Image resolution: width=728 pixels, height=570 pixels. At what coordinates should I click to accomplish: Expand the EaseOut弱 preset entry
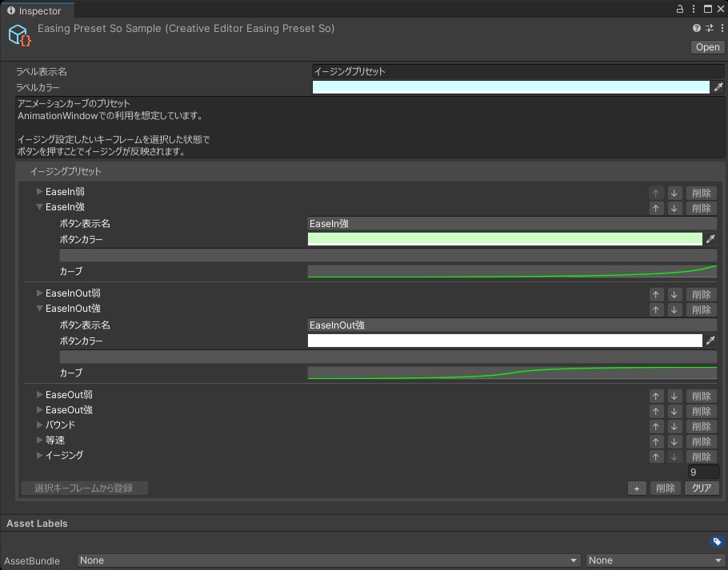(x=39, y=394)
